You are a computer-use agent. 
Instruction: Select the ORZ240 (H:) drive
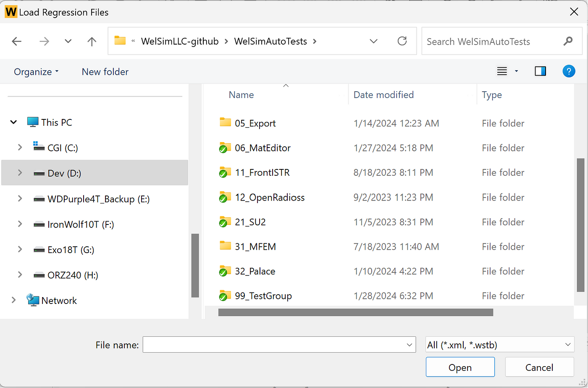(x=73, y=275)
